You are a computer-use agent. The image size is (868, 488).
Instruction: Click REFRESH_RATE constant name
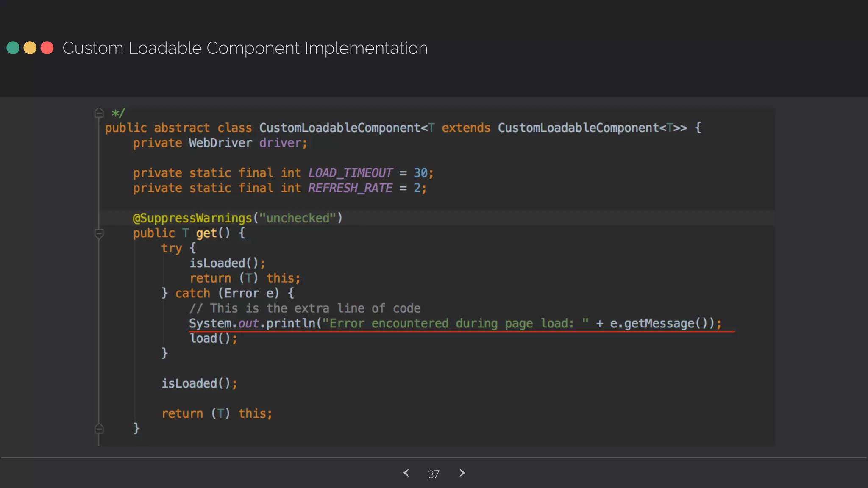click(x=350, y=188)
